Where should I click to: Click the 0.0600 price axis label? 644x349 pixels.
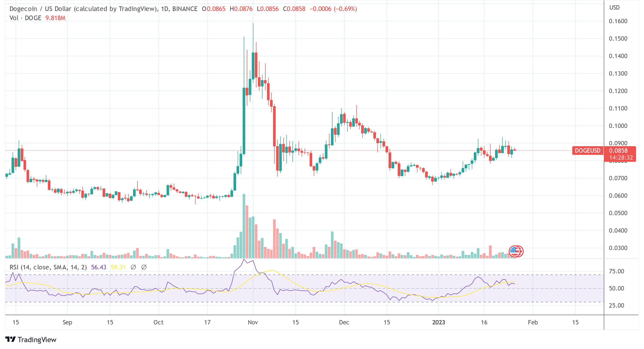[x=618, y=195]
